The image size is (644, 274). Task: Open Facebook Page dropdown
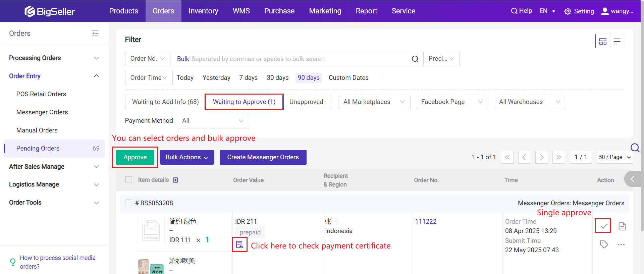[452, 102]
